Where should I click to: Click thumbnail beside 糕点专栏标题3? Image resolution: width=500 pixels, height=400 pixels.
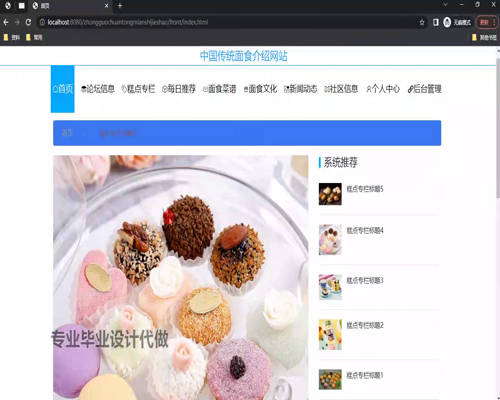coord(330,287)
